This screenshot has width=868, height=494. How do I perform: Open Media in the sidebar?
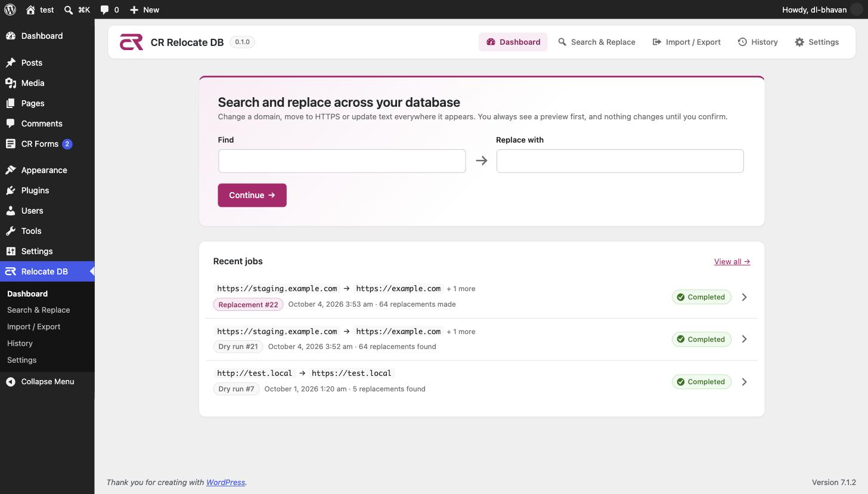click(x=47, y=83)
